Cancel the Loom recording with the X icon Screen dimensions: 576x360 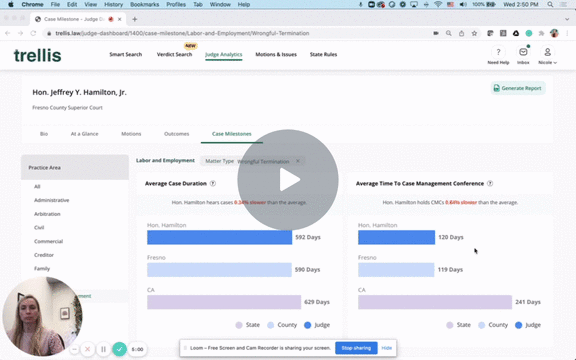coord(87,349)
